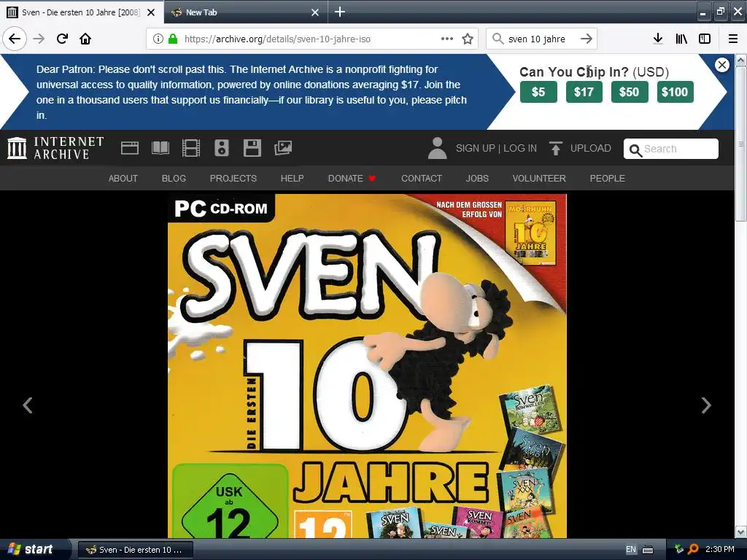This screenshot has width=747, height=560.
Task: Close the New Tab tab
Action: click(x=315, y=12)
